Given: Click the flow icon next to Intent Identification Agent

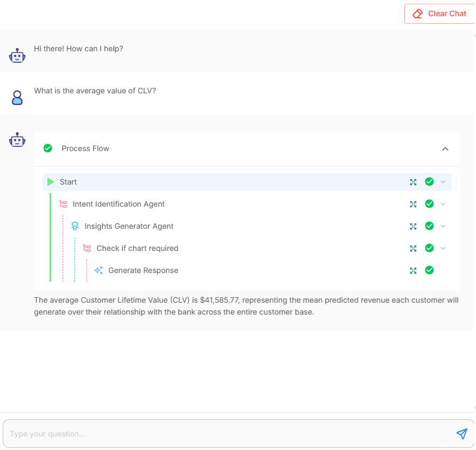Looking at the screenshot, I should click(x=63, y=204).
